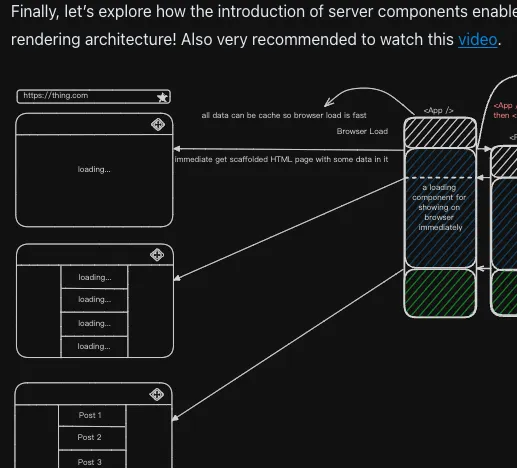
Task: Click the "all data can be cache" annotation
Action: (284, 115)
